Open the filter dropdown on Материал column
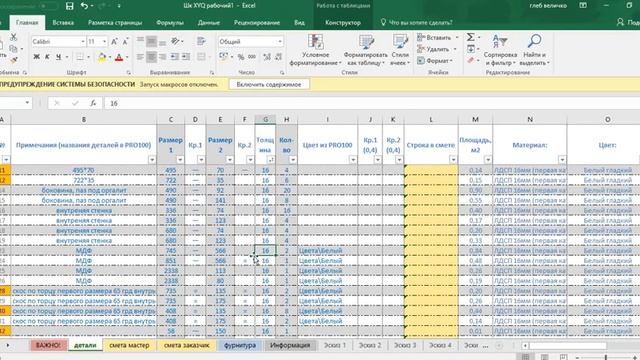This screenshot has height=360, width=640. tap(562, 160)
